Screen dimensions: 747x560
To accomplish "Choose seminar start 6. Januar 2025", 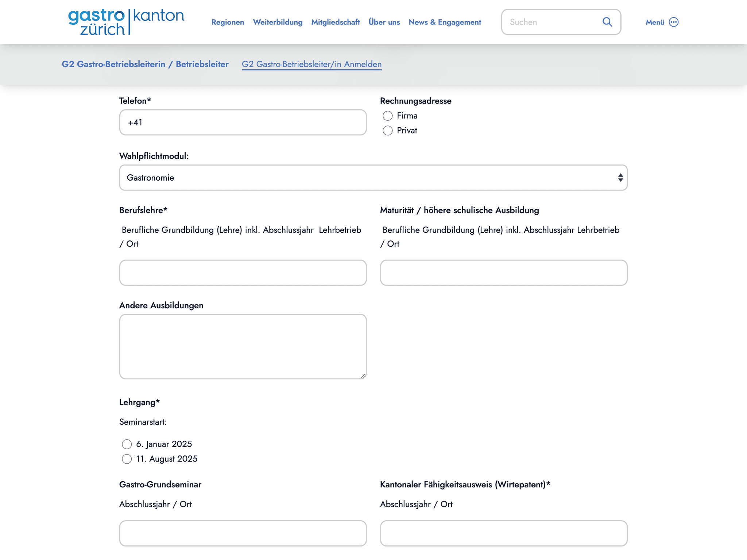I will point(127,444).
